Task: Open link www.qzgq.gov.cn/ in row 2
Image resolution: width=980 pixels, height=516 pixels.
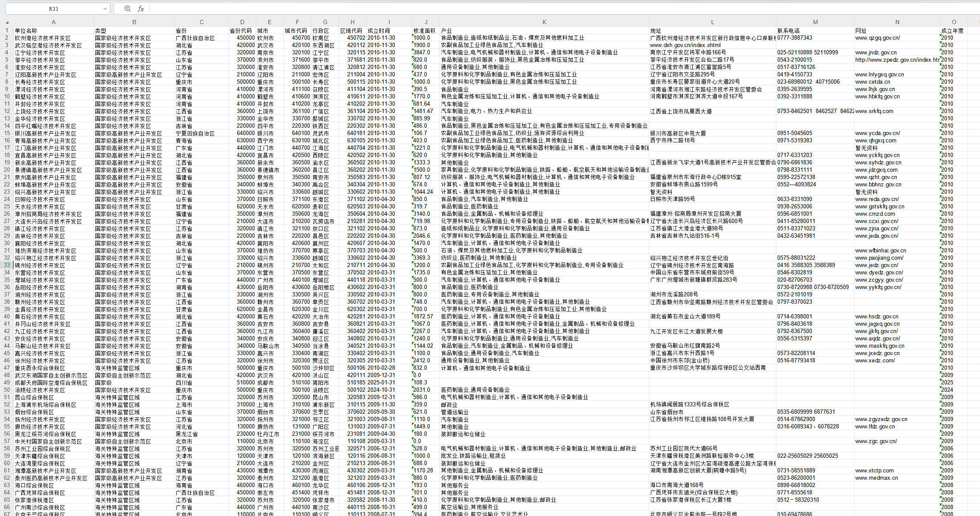Action: point(877,38)
